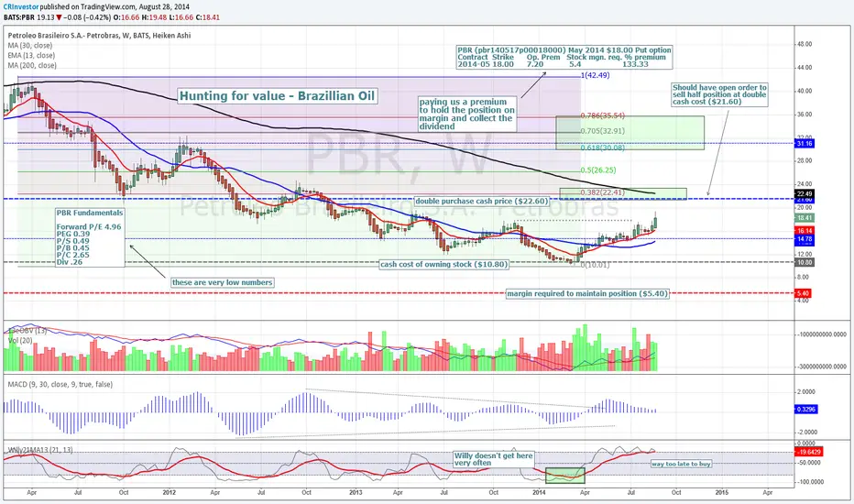Click the 2015 label on time axis

pyautogui.click(x=722, y=493)
